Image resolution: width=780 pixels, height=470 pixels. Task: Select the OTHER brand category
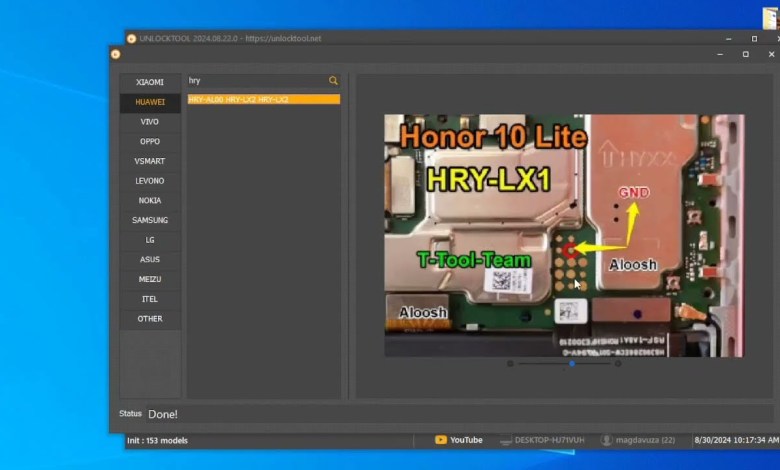150,319
